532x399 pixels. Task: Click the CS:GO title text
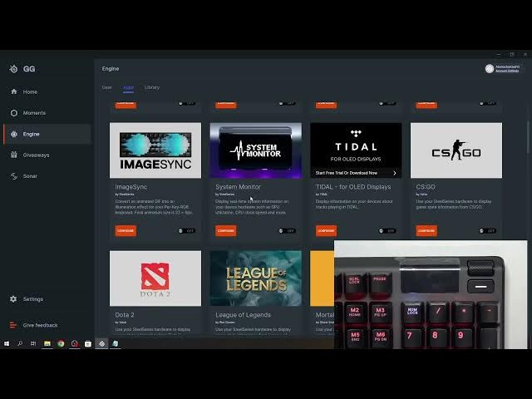426,187
